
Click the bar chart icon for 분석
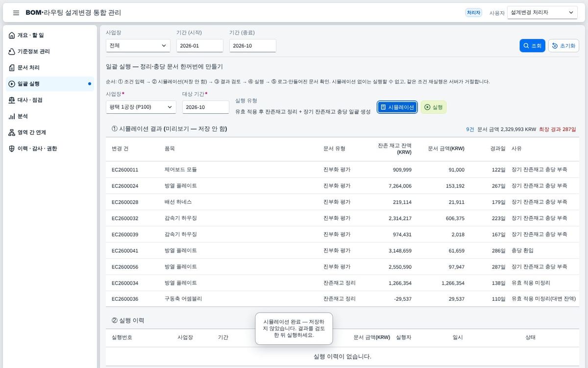point(12,116)
